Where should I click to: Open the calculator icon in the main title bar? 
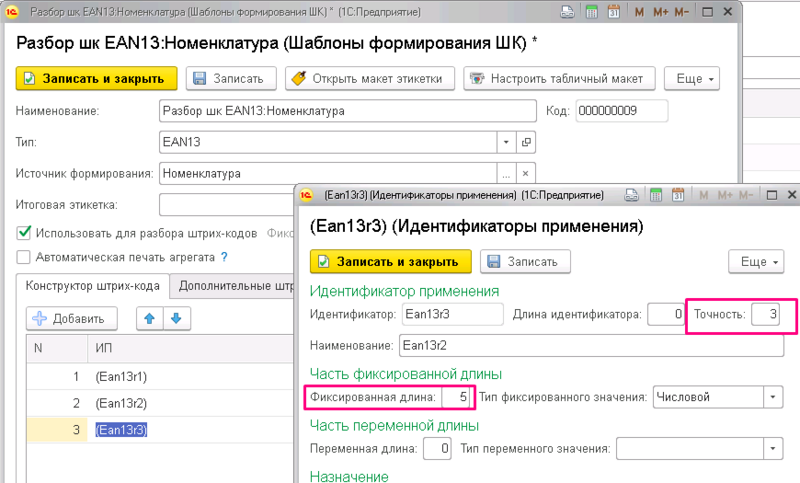point(594,13)
